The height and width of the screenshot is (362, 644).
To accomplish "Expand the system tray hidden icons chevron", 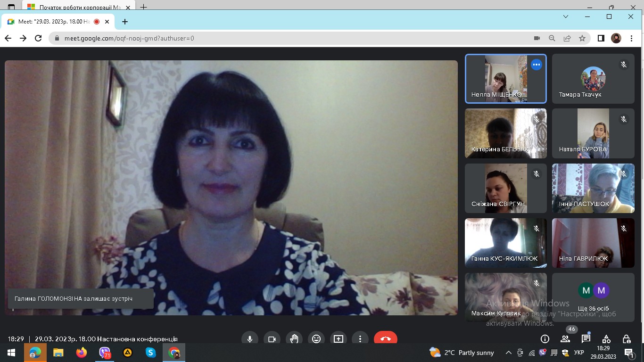I will [x=508, y=353].
